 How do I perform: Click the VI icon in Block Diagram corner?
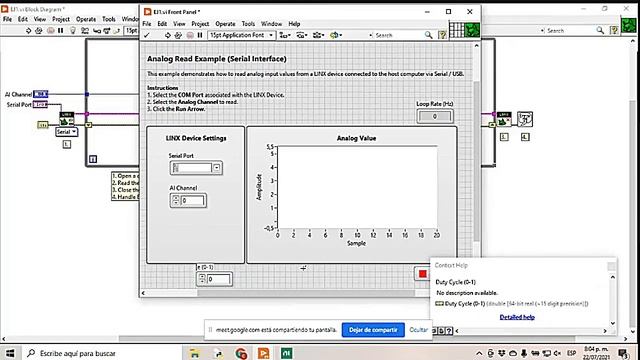(x=629, y=26)
